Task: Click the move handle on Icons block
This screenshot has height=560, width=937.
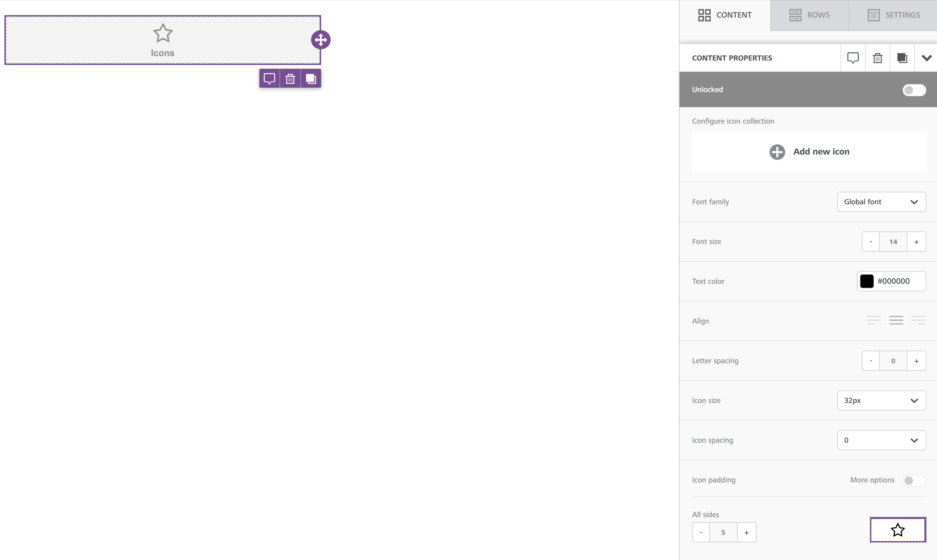Action: [x=321, y=40]
